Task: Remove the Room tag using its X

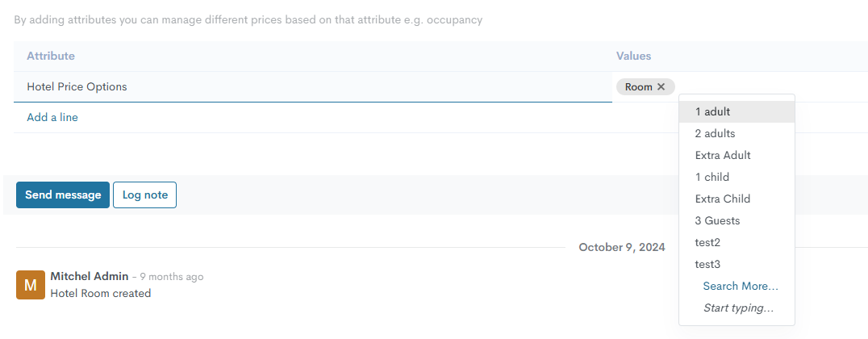Action: [x=661, y=87]
